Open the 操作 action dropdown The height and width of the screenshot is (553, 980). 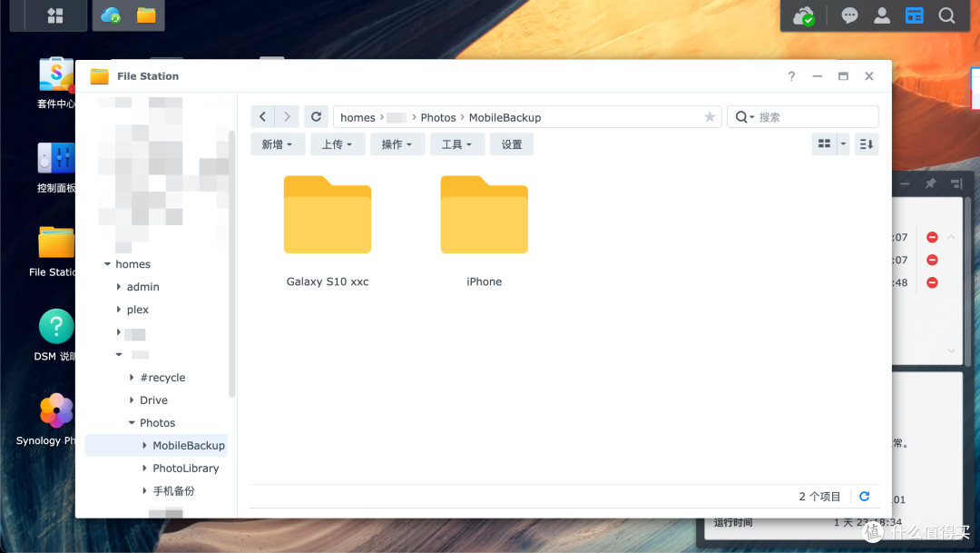coord(397,143)
